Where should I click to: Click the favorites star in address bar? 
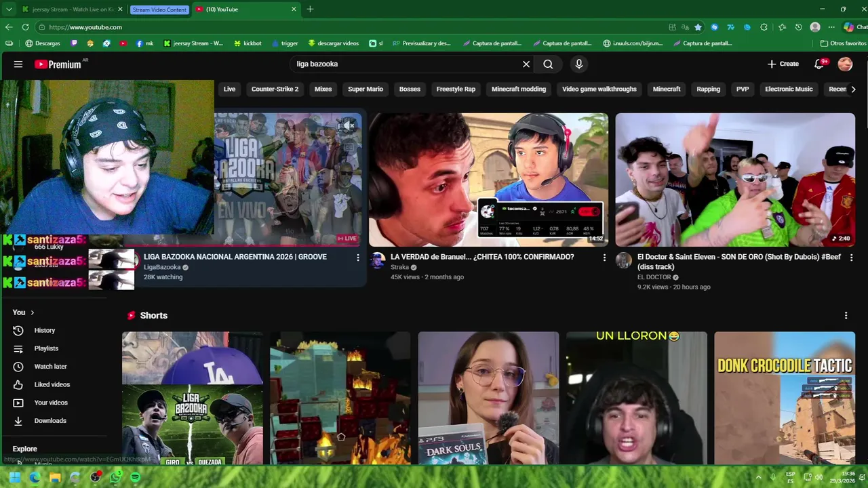[698, 27]
